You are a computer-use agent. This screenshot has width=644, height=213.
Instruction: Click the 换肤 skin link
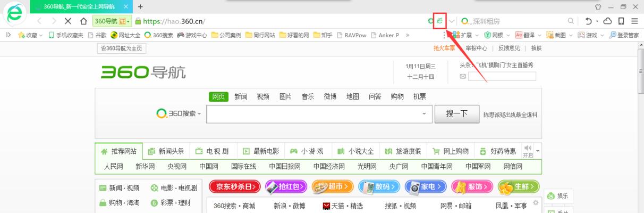click(536, 48)
